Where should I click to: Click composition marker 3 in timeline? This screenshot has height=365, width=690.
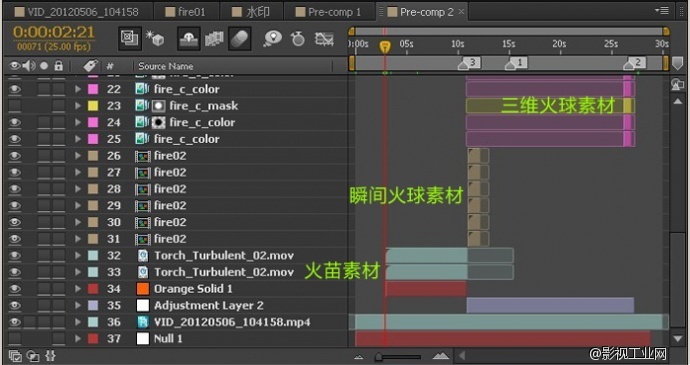469,63
